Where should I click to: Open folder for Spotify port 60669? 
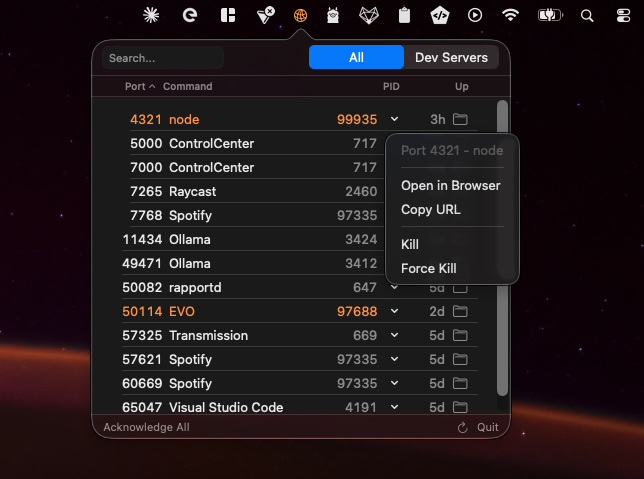[460, 383]
